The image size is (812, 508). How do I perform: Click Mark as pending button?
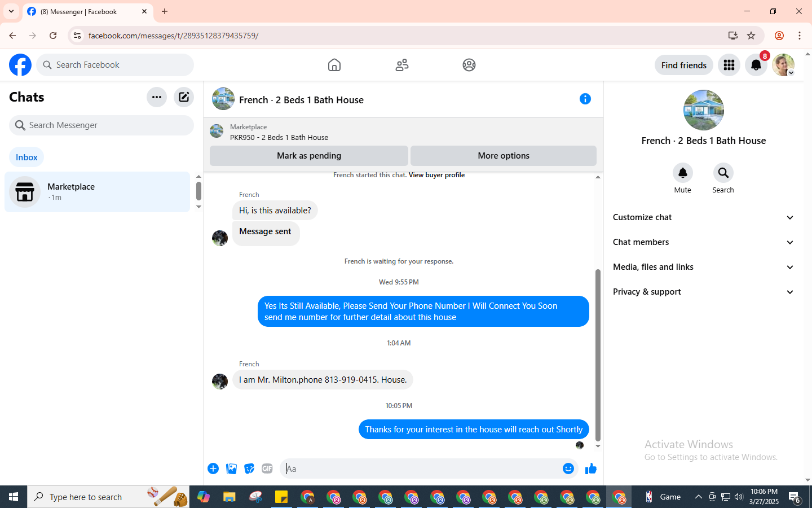coord(309,156)
